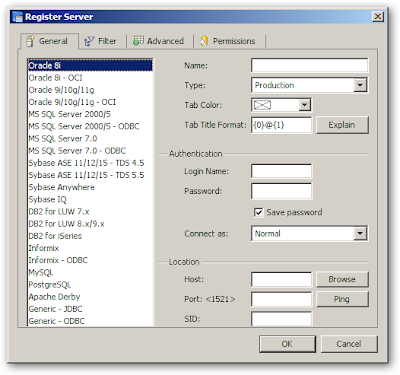This screenshot has height=375, width=400.
Task: Click the Host input field
Action: [x=281, y=279]
